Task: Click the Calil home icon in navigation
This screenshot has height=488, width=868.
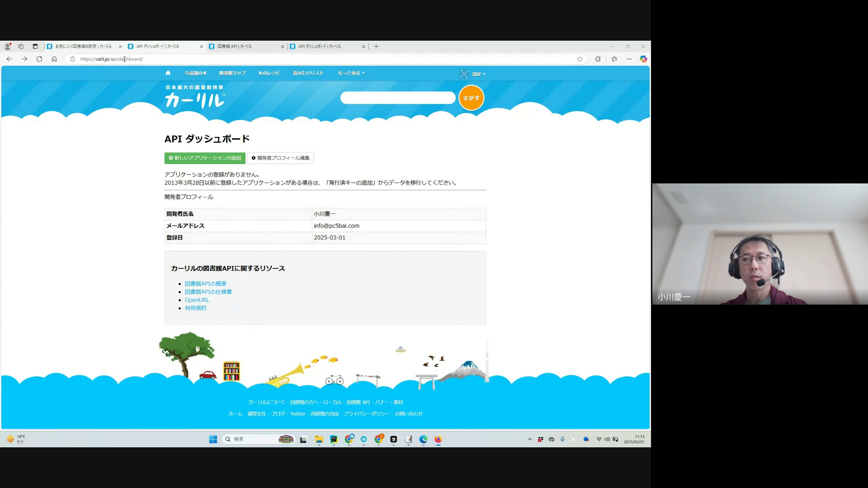Action: point(168,73)
